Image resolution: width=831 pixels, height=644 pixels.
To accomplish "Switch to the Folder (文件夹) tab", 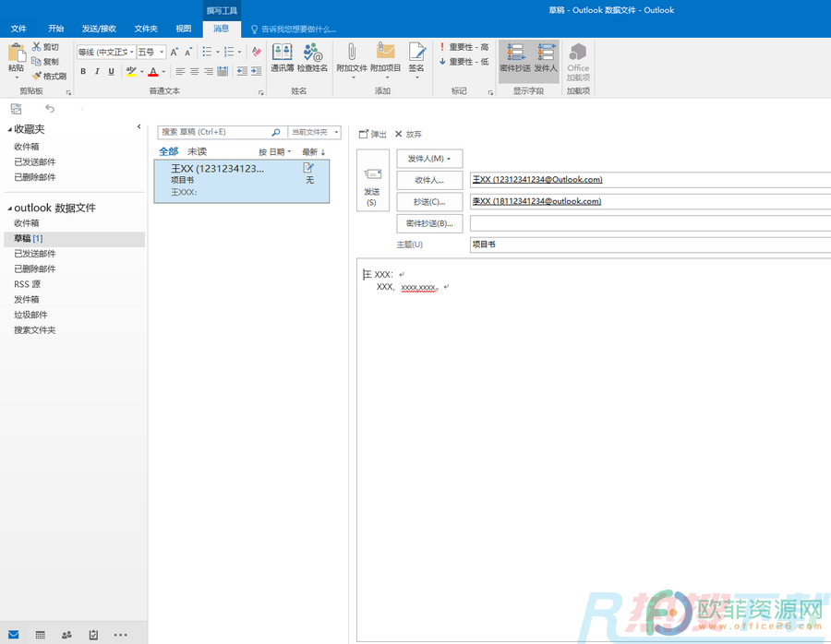I will click(x=146, y=29).
